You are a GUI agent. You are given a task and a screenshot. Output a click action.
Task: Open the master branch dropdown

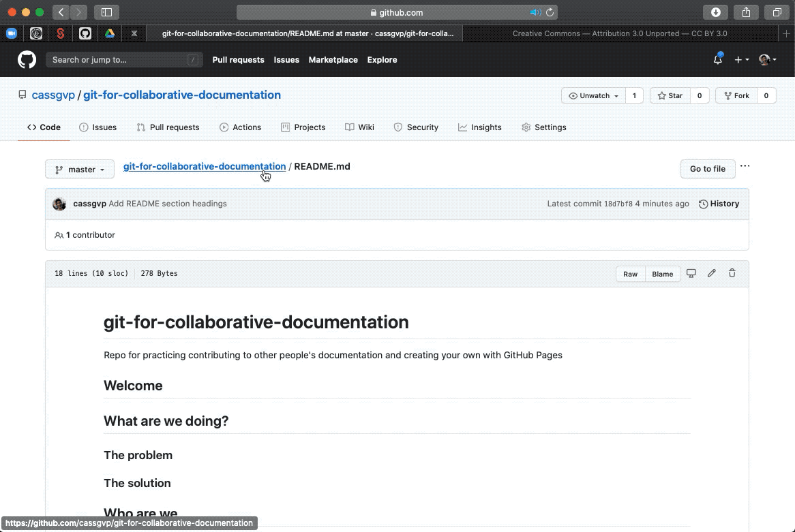[79, 169]
